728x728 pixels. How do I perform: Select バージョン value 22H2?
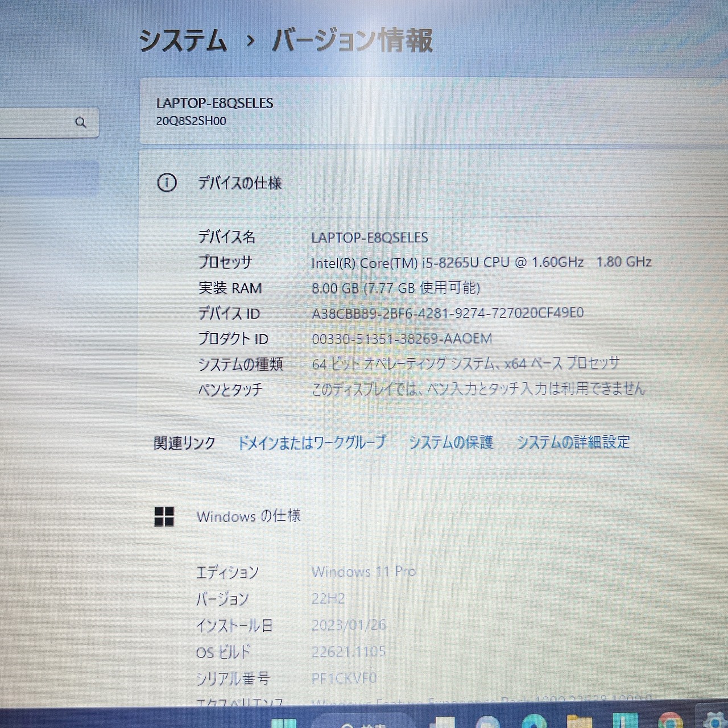click(328, 598)
